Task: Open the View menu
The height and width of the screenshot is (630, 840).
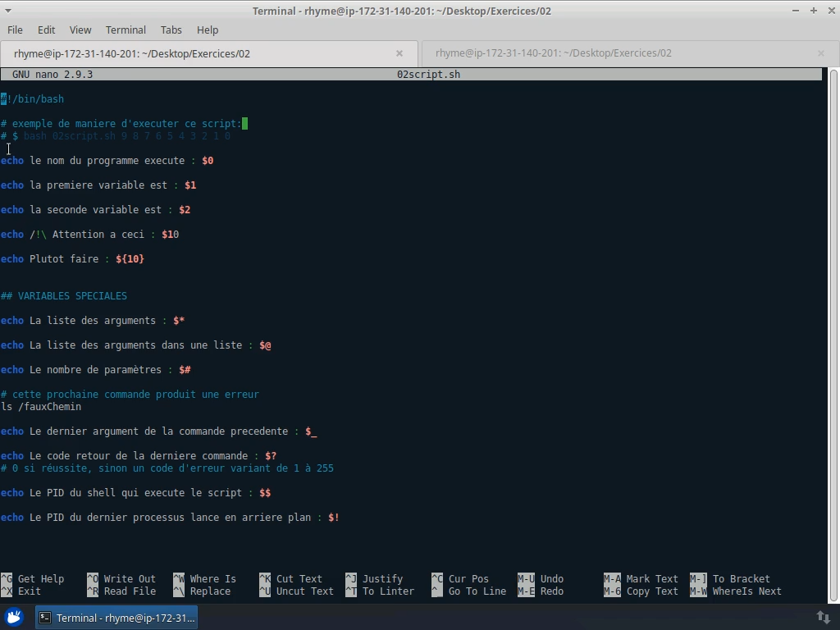Action: [x=80, y=30]
